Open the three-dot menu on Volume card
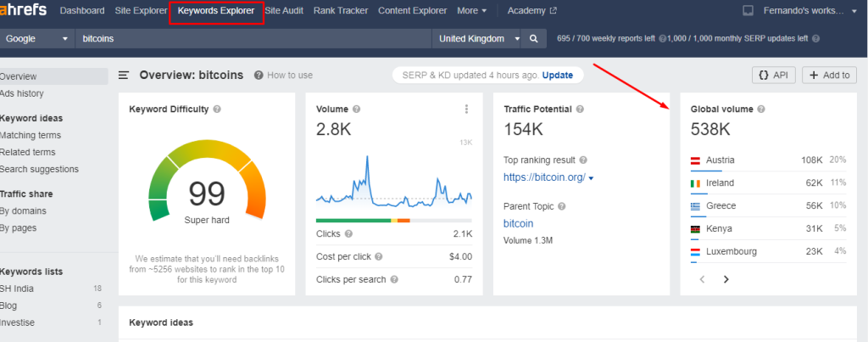Screen dimensions: 868x342 pyautogui.click(x=466, y=109)
